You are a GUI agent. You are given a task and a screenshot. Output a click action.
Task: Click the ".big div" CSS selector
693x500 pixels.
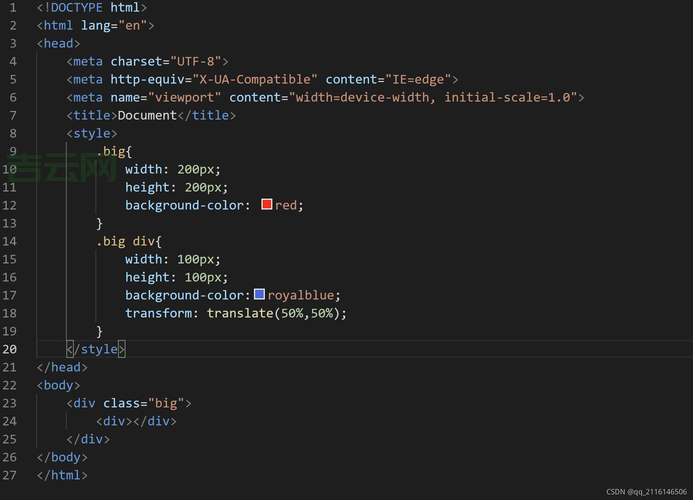click(126, 241)
